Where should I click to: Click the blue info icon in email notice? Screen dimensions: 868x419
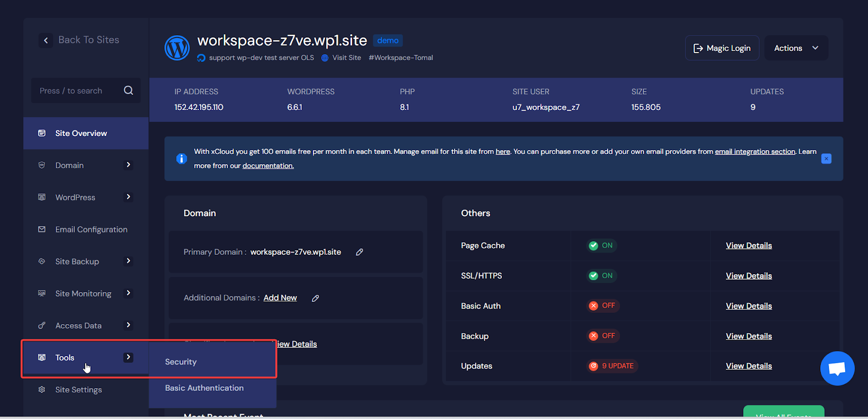coord(182,159)
